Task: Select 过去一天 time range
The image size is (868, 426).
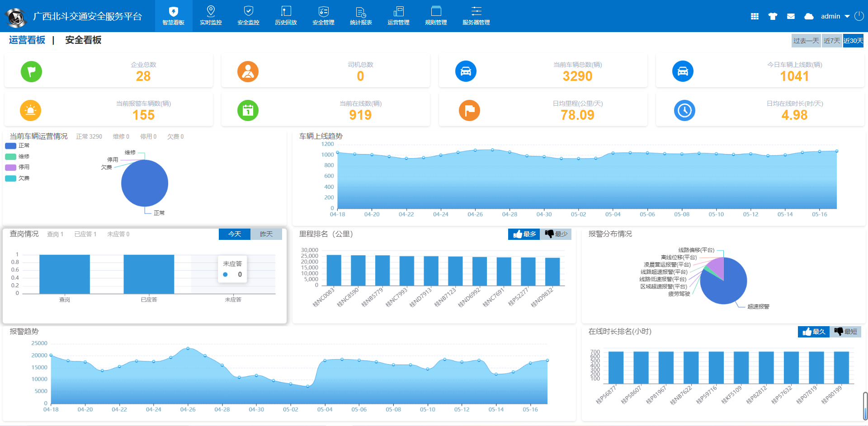Action: 806,41
